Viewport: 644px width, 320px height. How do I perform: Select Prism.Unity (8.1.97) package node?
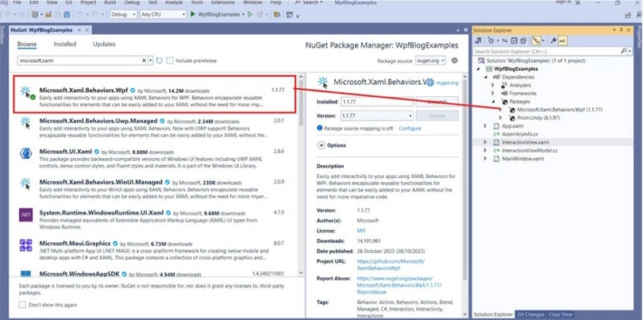pyautogui.click(x=538, y=118)
